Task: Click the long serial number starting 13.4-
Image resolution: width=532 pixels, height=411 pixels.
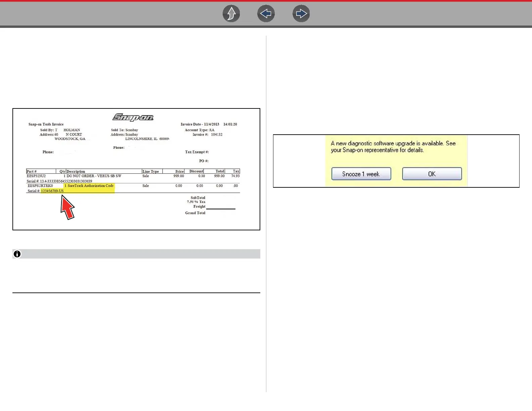Action: tap(66, 181)
